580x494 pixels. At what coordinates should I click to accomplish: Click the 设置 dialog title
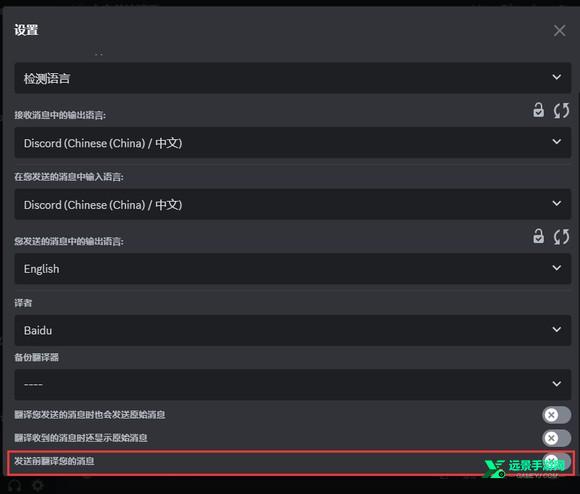[26, 30]
